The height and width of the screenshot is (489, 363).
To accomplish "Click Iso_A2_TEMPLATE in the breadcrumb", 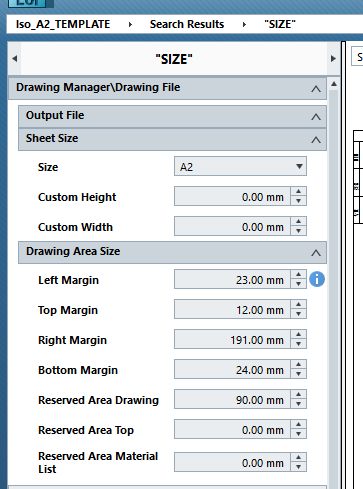I will click(63, 24).
